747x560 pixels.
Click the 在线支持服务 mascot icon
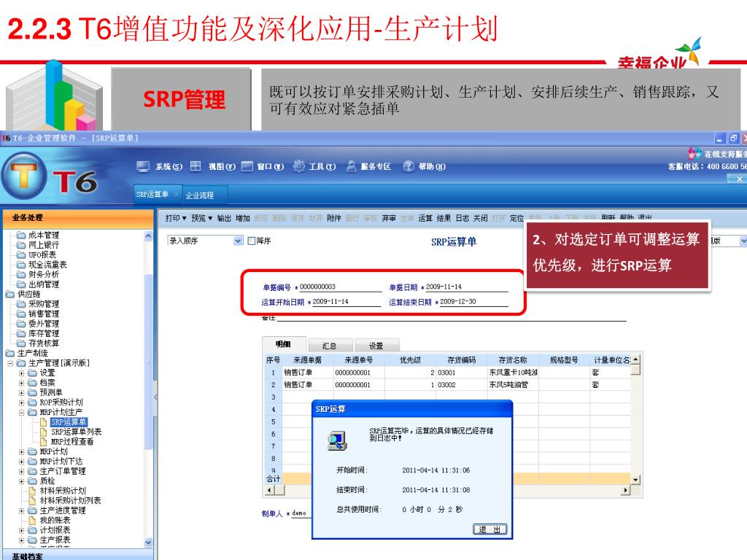tap(695, 153)
